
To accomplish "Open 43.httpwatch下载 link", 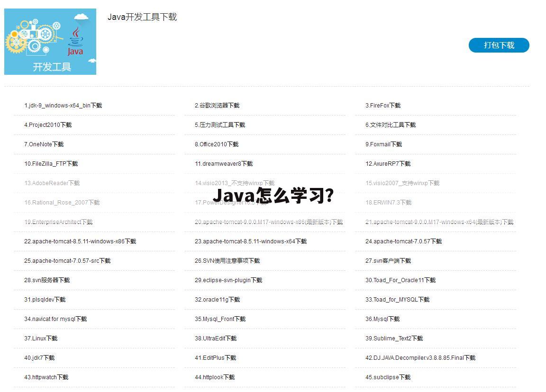I will point(46,377).
